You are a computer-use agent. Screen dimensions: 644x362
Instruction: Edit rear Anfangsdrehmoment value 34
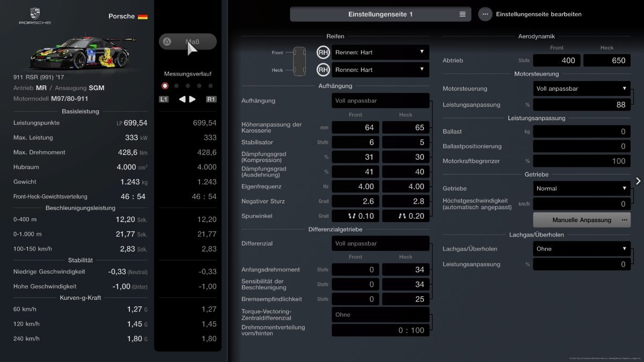point(406,270)
